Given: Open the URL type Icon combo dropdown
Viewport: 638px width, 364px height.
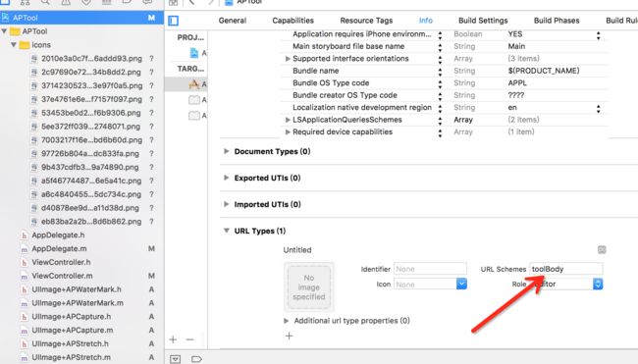Looking at the screenshot, I should [461, 284].
